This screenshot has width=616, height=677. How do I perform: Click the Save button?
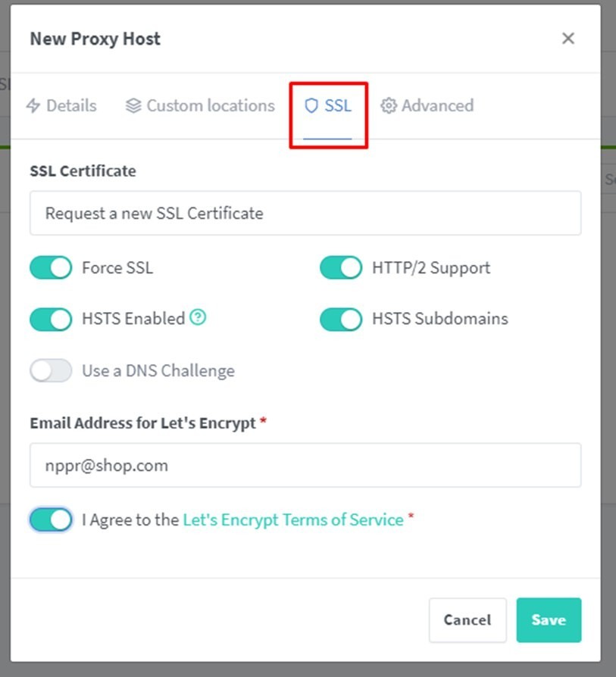pyautogui.click(x=549, y=620)
